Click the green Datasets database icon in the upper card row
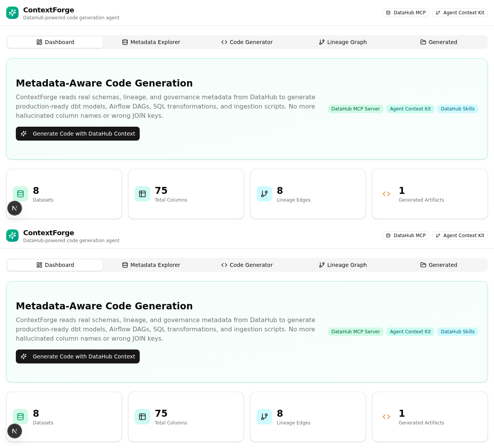494x448 pixels. click(20, 194)
